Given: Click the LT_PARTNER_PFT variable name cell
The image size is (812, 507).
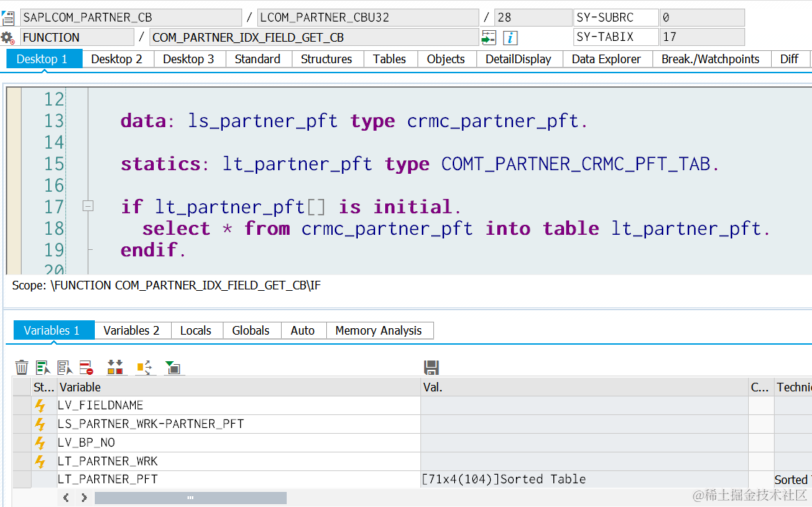Looking at the screenshot, I should coord(239,480).
